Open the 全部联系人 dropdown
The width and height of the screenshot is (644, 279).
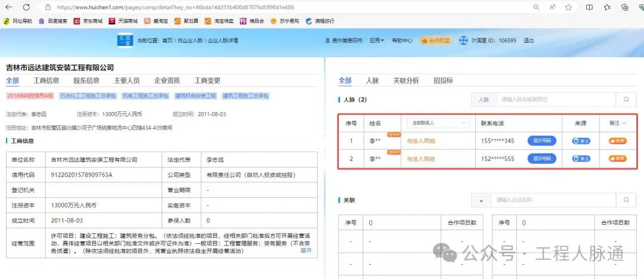tap(438, 123)
